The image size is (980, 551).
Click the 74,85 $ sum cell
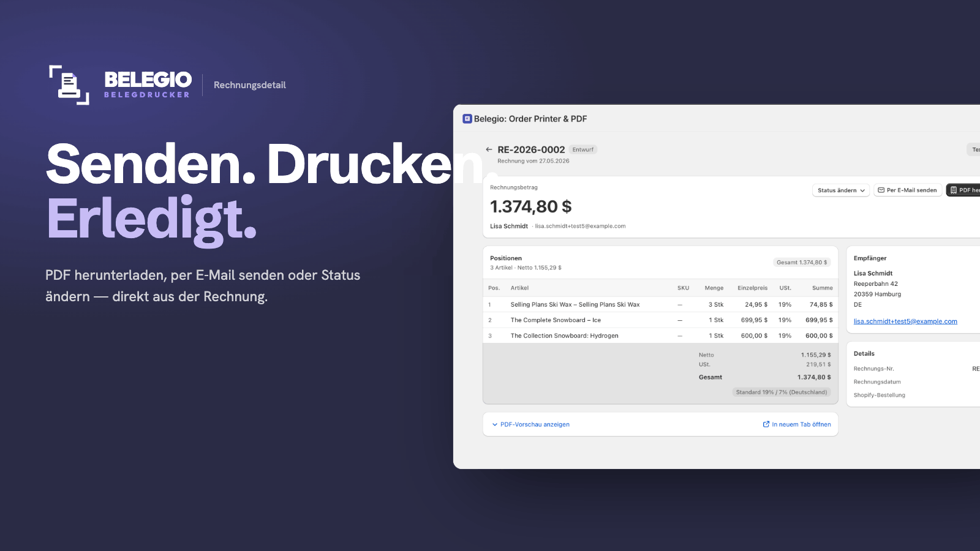click(821, 304)
